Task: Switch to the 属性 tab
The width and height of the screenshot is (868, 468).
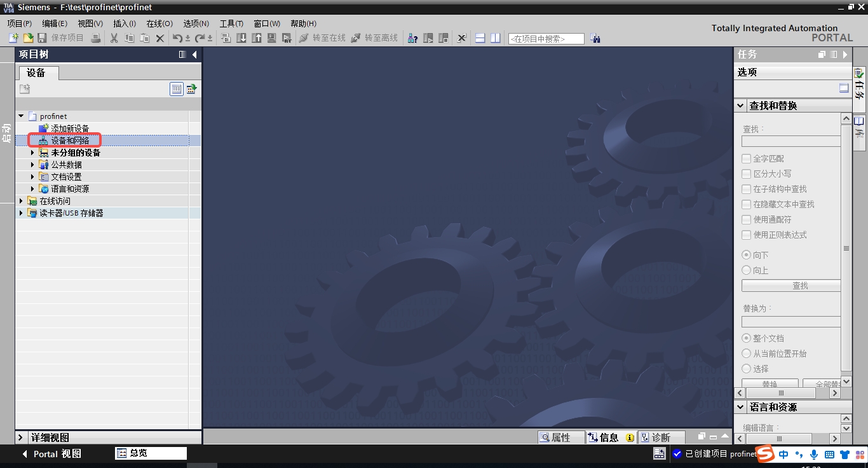Action: coord(562,437)
